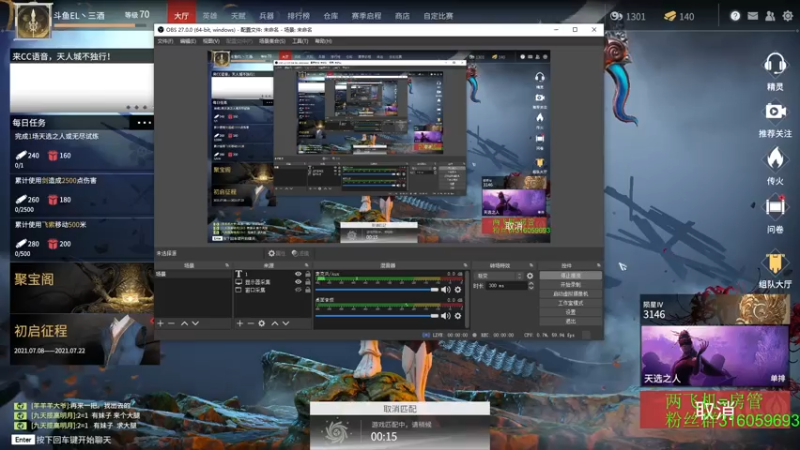Open the 问卷 survey icon
The width and height of the screenshot is (800, 450).
[x=774, y=207]
